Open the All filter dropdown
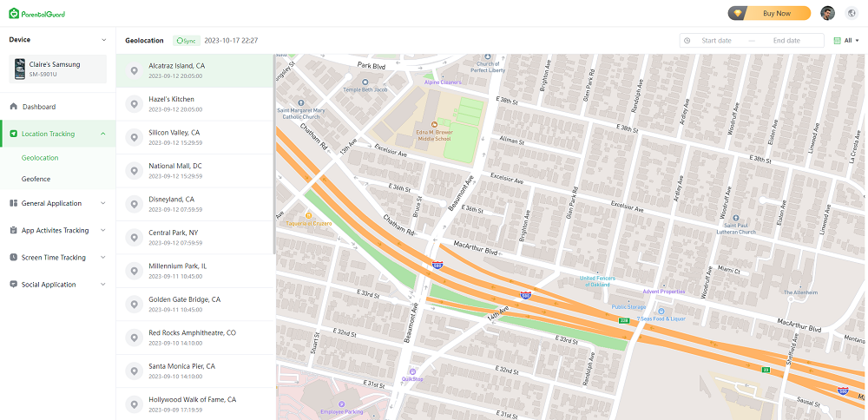This screenshot has width=868, height=420. pos(846,41)
